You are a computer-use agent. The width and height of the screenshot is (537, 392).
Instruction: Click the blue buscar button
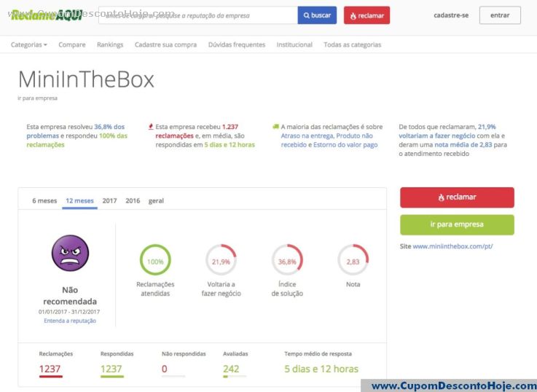point(317,15)
